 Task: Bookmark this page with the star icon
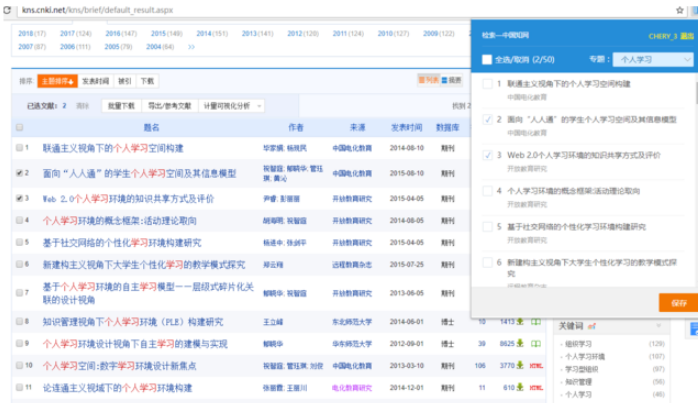coord(680,10)
